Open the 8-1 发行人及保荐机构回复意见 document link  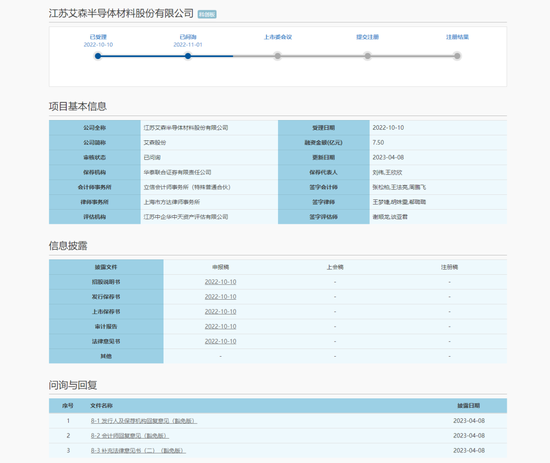pos(144,421)
